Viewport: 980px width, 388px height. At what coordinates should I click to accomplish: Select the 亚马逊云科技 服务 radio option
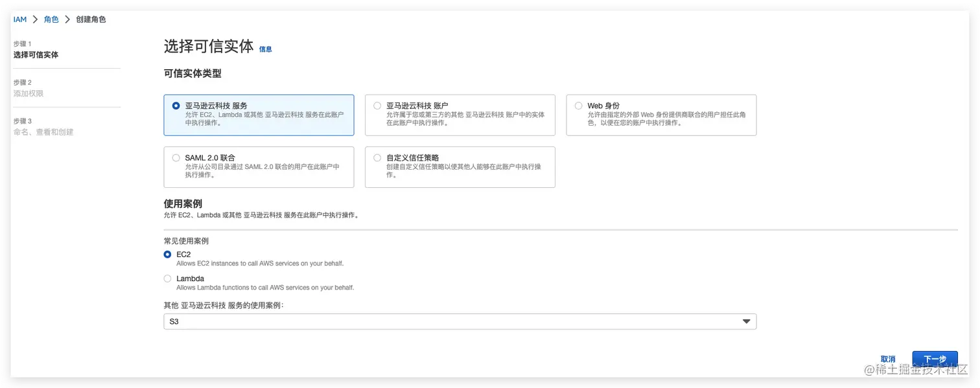click(x=176, y=106)
